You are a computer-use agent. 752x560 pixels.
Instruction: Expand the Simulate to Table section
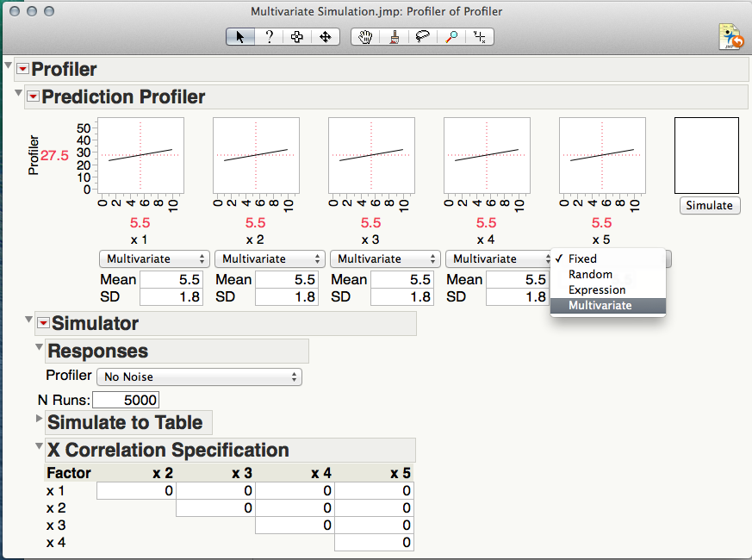pos(39,418)
